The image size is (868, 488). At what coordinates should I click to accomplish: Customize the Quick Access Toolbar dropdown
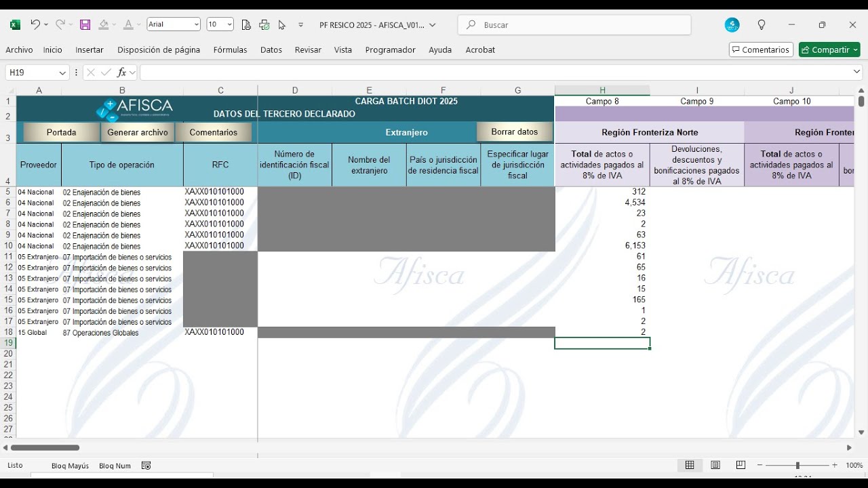(x=301, y=24)
